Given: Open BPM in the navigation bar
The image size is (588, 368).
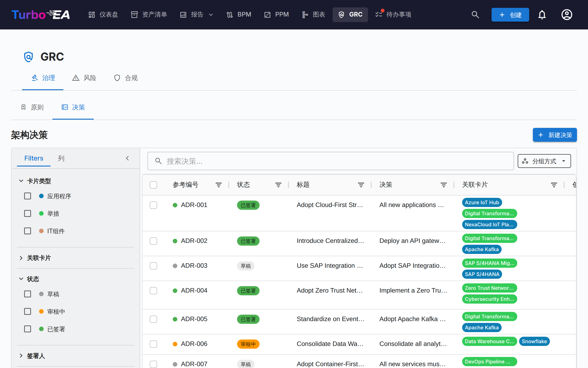Looking at the screenshot, I should point(239,14).
